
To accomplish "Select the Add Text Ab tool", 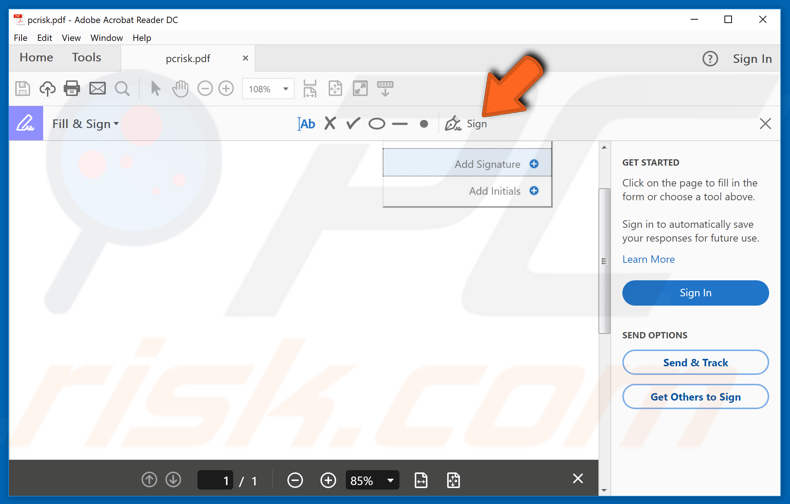I will coord(306,123).
